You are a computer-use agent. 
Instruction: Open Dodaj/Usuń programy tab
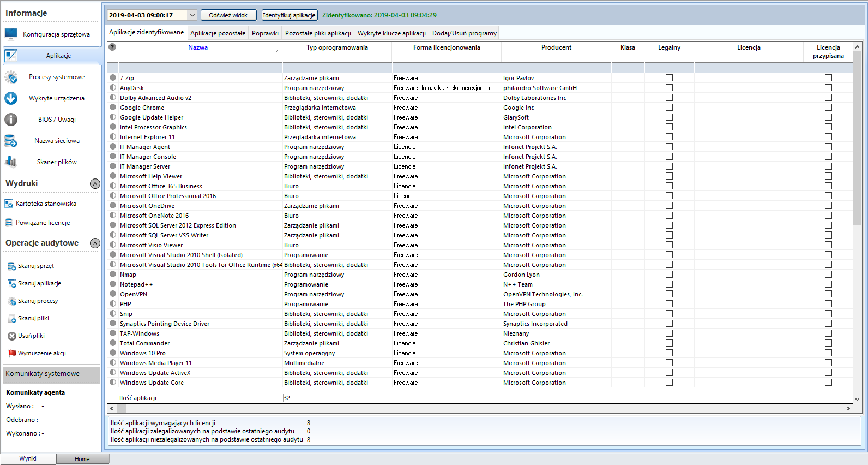[x=465, y=33]
